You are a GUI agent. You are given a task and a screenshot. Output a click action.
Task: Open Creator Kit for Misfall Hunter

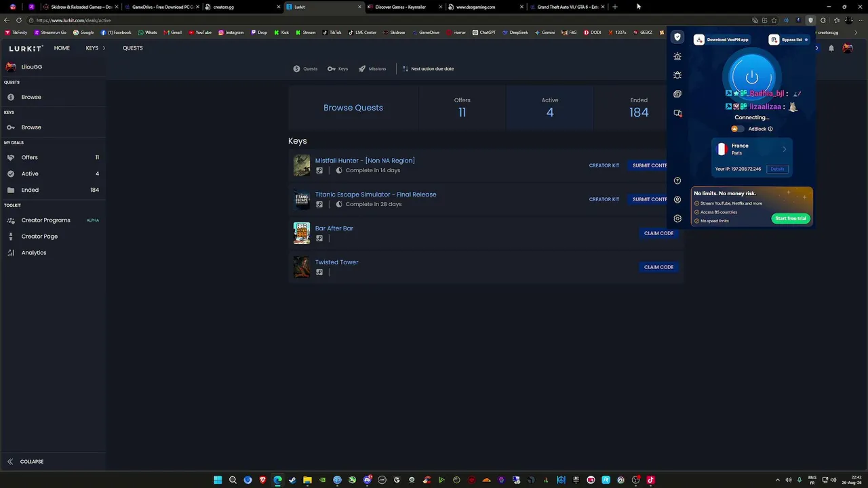point(604,165)
